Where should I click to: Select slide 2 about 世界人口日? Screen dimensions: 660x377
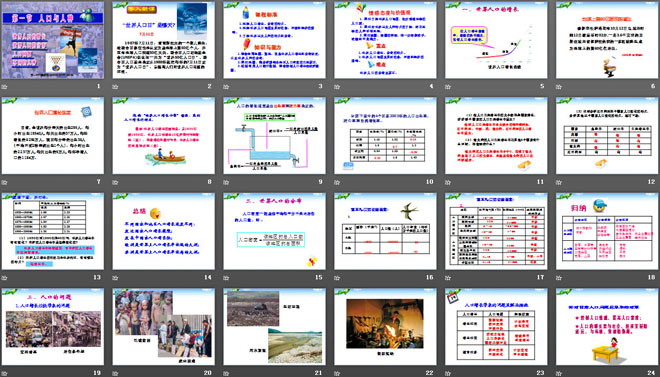(x=163, y=40)
